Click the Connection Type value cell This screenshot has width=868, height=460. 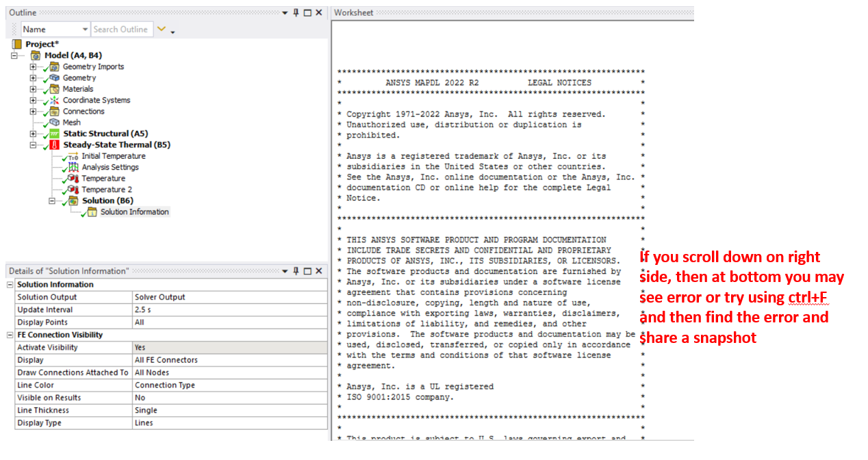(x=229, y=385)
